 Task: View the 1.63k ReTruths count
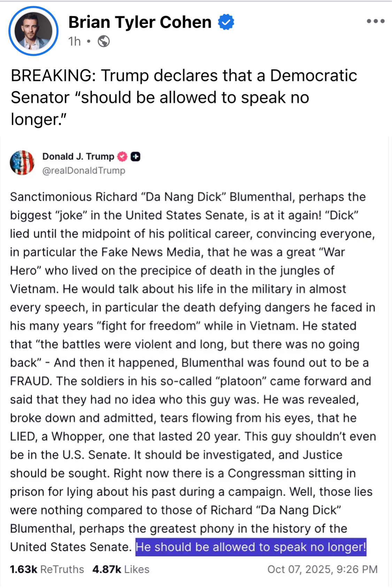47,569
